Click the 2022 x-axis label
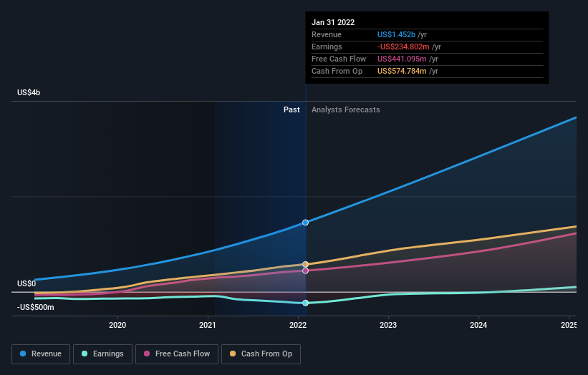The width and height of the screenshot is (588, 375). (x=298, y=325)
